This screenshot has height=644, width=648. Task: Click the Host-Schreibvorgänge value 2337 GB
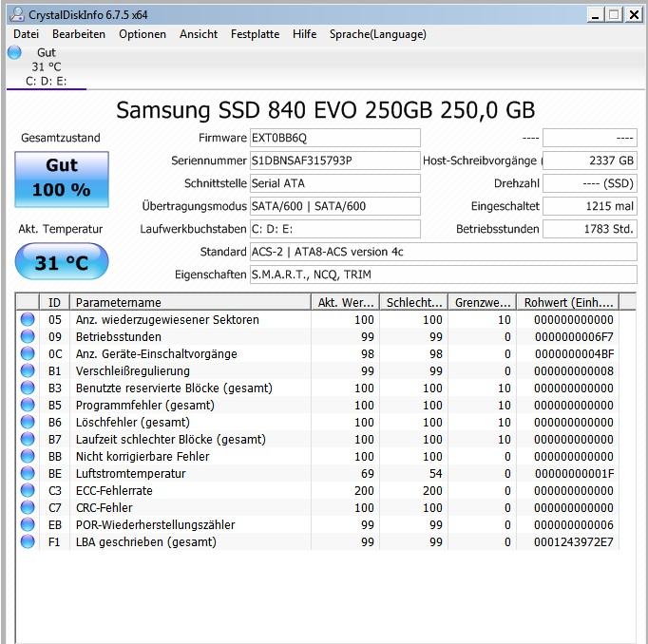[590, 161]
